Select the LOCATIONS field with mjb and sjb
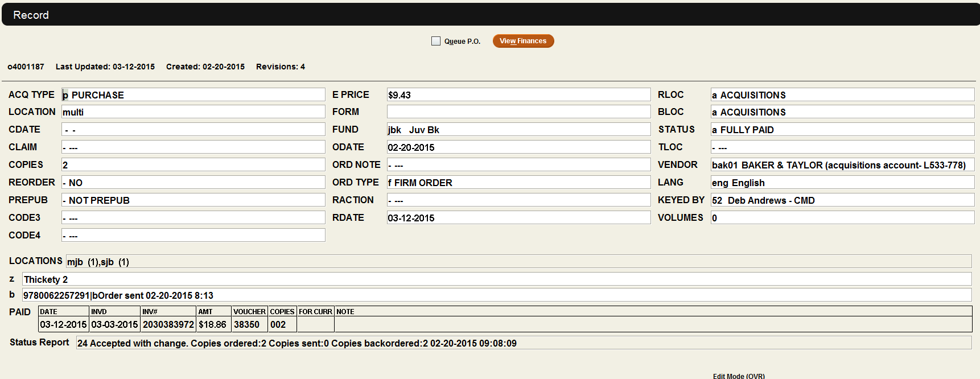 (x=518, y=261)
